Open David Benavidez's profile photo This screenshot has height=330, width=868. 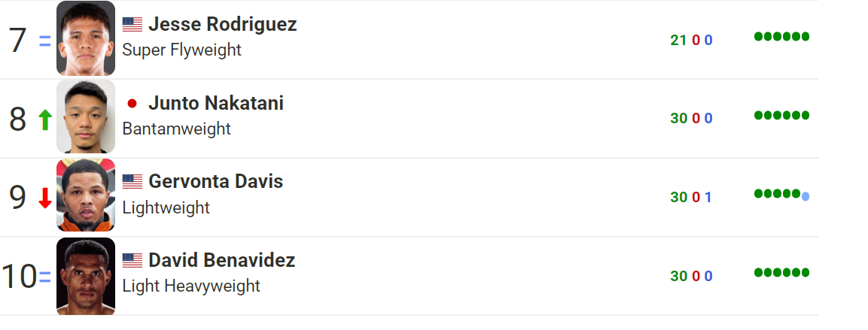pyautogui.click(x=86, y=277)
